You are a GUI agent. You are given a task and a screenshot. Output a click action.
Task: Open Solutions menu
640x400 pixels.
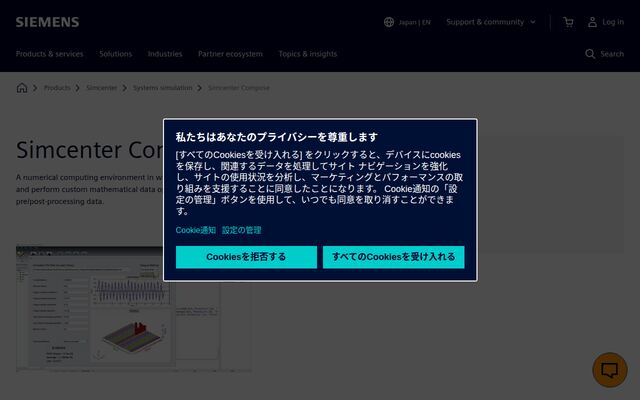(x=116, y=54)
